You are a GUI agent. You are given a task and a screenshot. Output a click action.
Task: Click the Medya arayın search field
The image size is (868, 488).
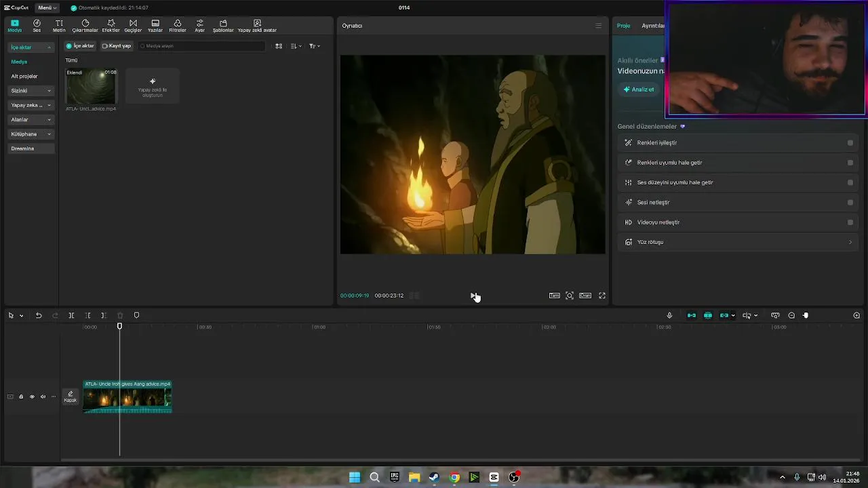201,46
